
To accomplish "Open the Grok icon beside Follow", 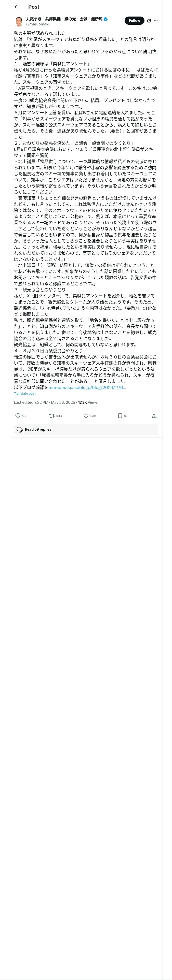I will click(x=149, y=21).
